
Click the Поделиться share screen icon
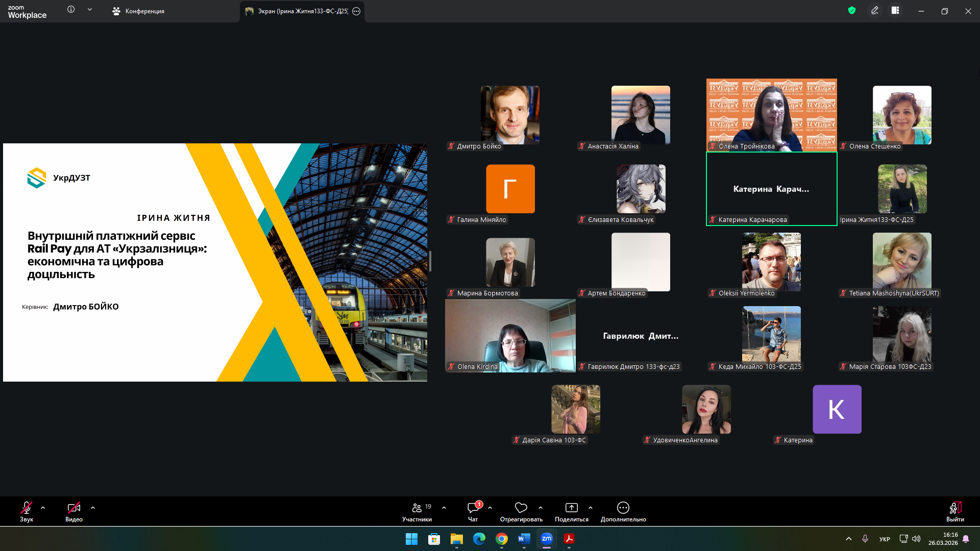(x=571, y=508)
